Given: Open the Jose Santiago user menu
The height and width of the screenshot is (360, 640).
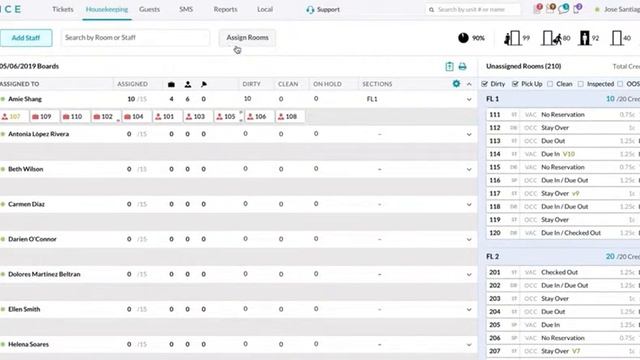Looking at the screenshot, I should click(618, 9).
